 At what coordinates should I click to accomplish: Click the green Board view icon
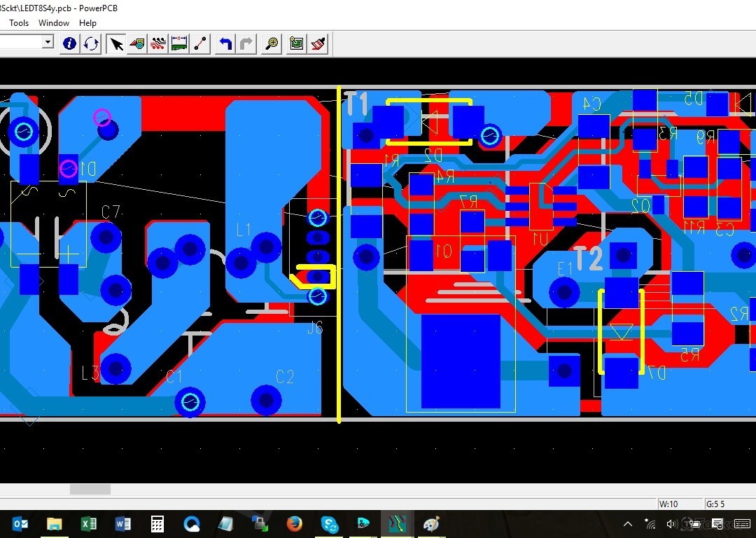[x=296, y=43]
